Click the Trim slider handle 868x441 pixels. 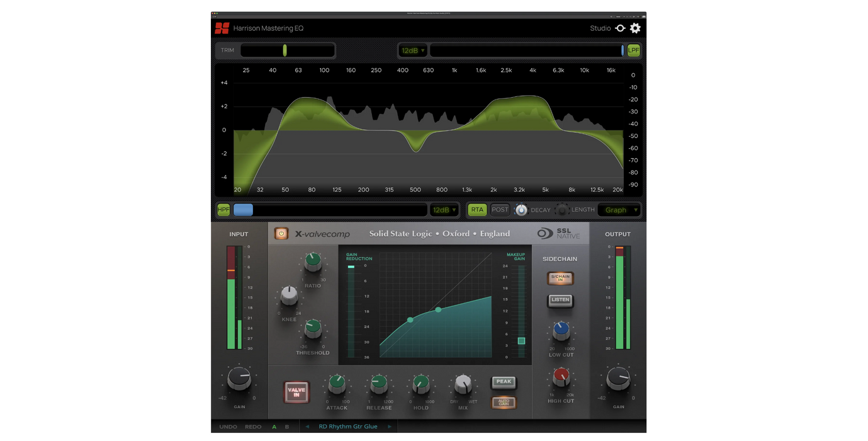(x=285, y=50)
